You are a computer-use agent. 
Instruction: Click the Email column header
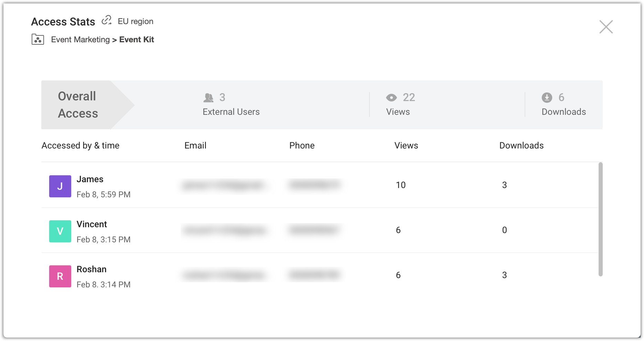[195, 145]
